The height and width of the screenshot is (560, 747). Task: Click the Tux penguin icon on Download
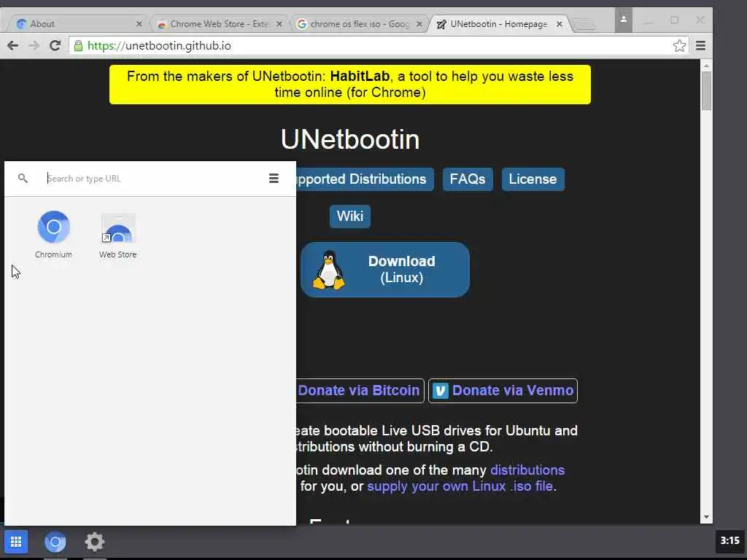(328, 270)
